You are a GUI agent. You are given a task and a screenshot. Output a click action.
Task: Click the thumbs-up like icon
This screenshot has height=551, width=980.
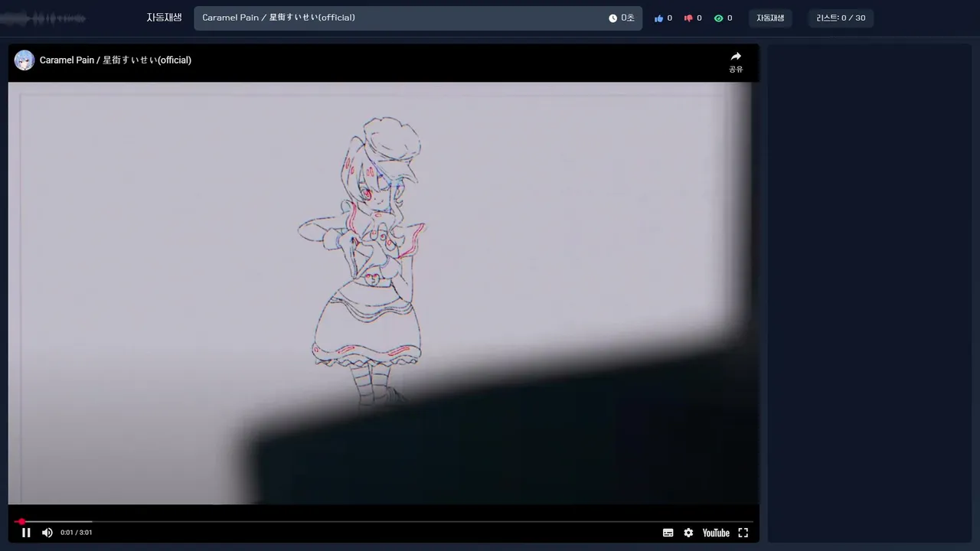tap(658, 18)
